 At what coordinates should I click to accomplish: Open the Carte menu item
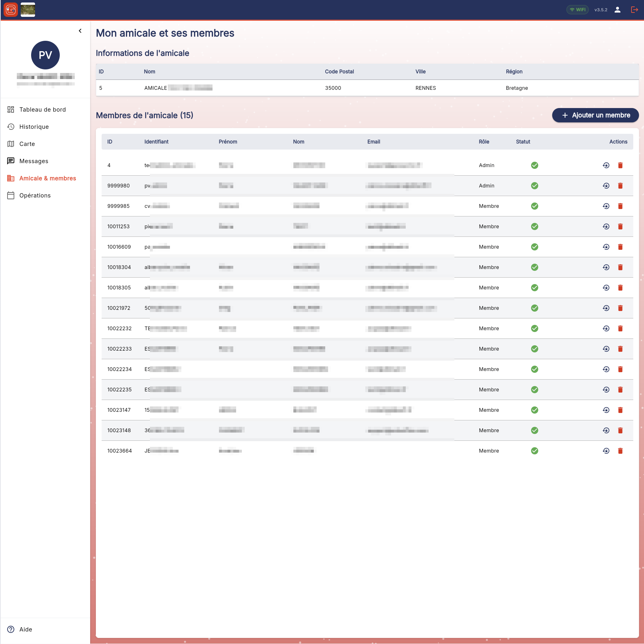point(27,144)
